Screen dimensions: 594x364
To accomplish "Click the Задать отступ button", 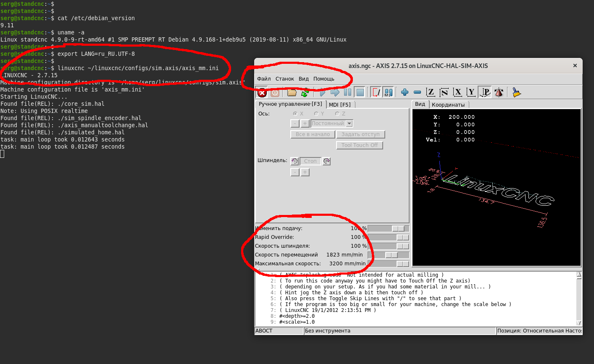I will tap(360, 134).
